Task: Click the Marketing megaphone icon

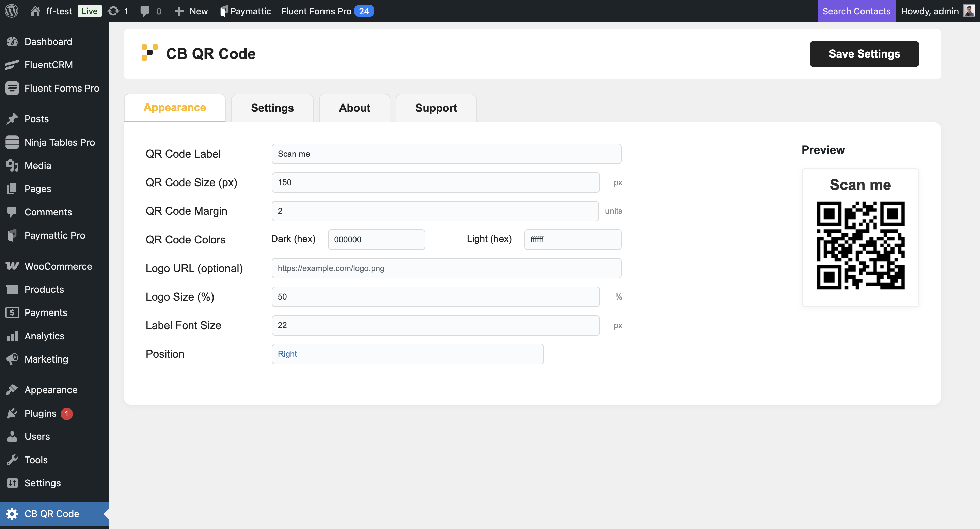Action: click(x=12, y=359)
